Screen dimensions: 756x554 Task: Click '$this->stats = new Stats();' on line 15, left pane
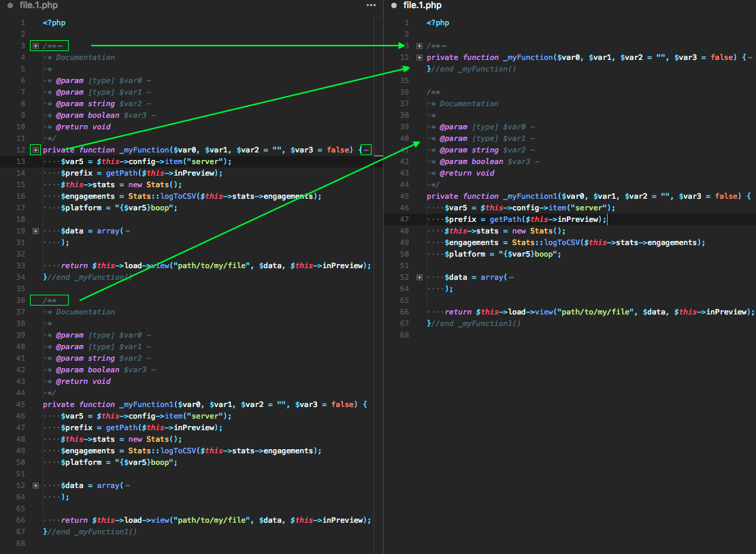(122, 184)
